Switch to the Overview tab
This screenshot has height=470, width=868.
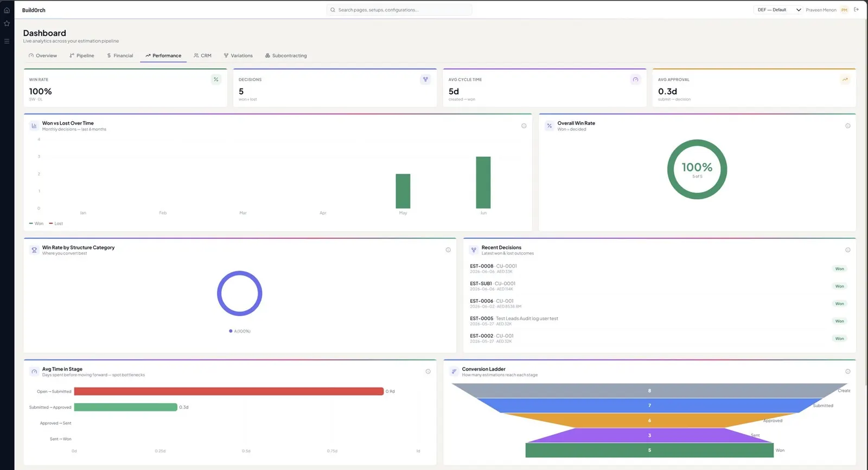coord(43,55)
